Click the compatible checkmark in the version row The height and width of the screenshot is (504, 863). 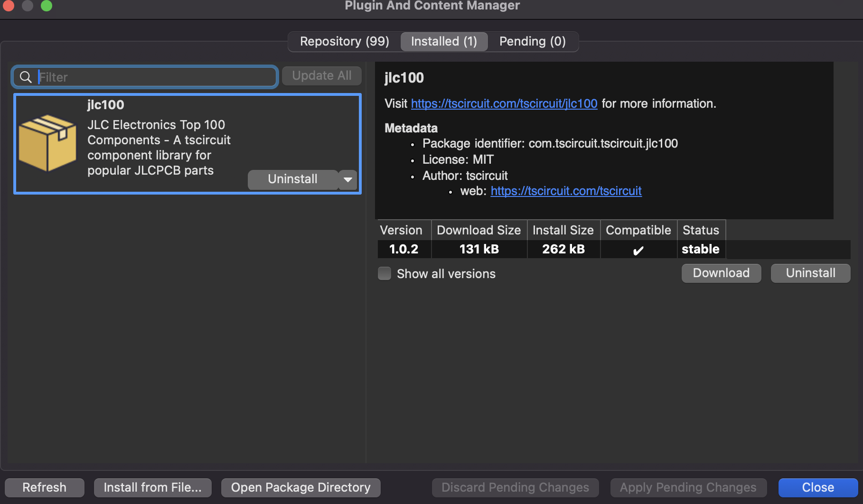(x=638, y=250)
